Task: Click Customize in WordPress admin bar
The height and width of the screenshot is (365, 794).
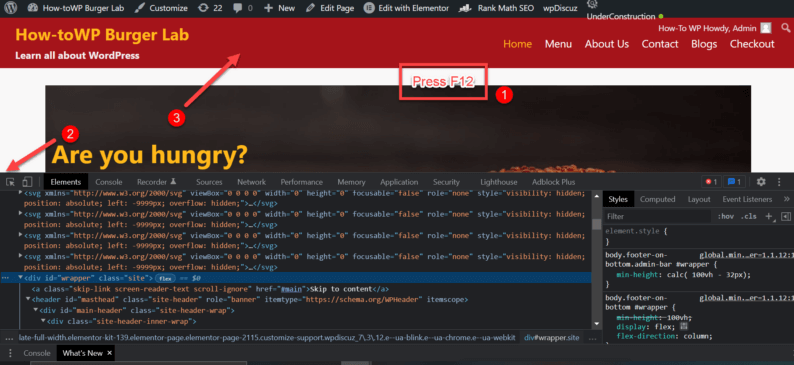Action: point(162,8)
